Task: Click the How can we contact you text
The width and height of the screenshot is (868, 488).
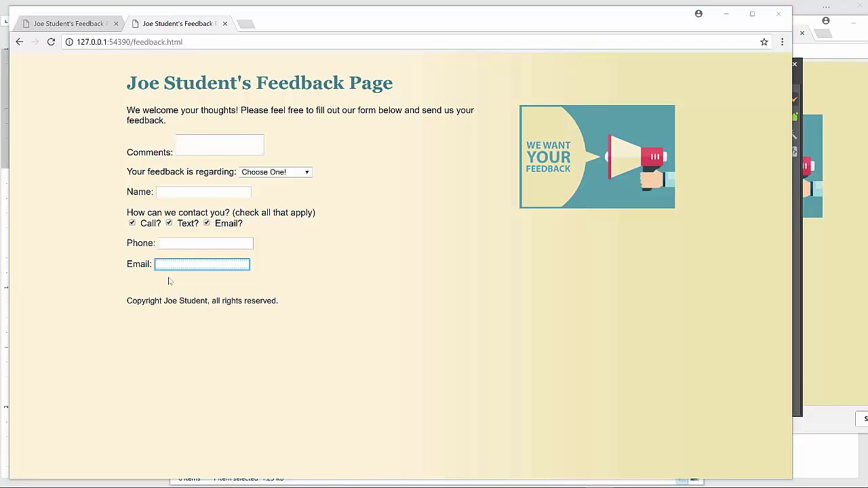Action: [221, 213]
